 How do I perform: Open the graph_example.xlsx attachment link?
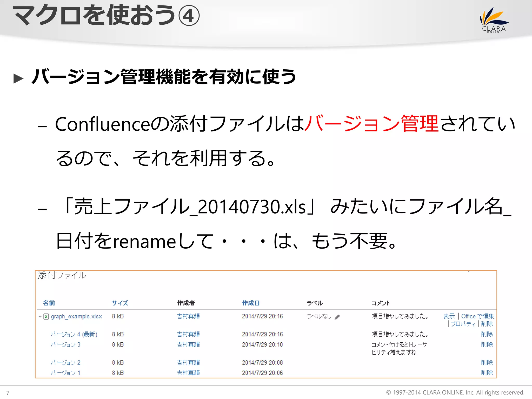click(76, 316)
